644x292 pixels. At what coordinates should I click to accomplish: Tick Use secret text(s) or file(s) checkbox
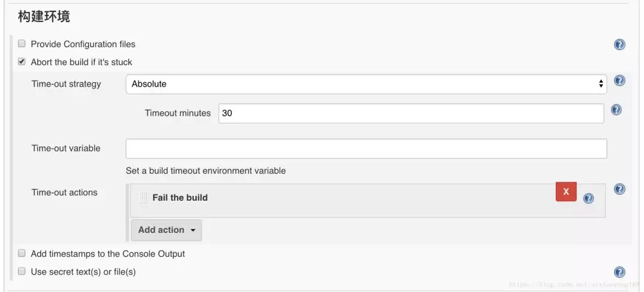22,271
